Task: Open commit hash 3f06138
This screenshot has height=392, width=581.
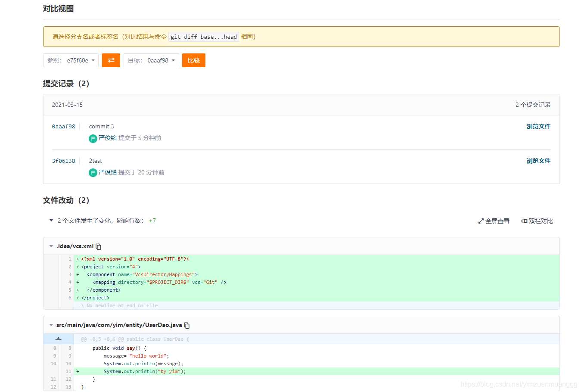Action: tap(63, 161)
